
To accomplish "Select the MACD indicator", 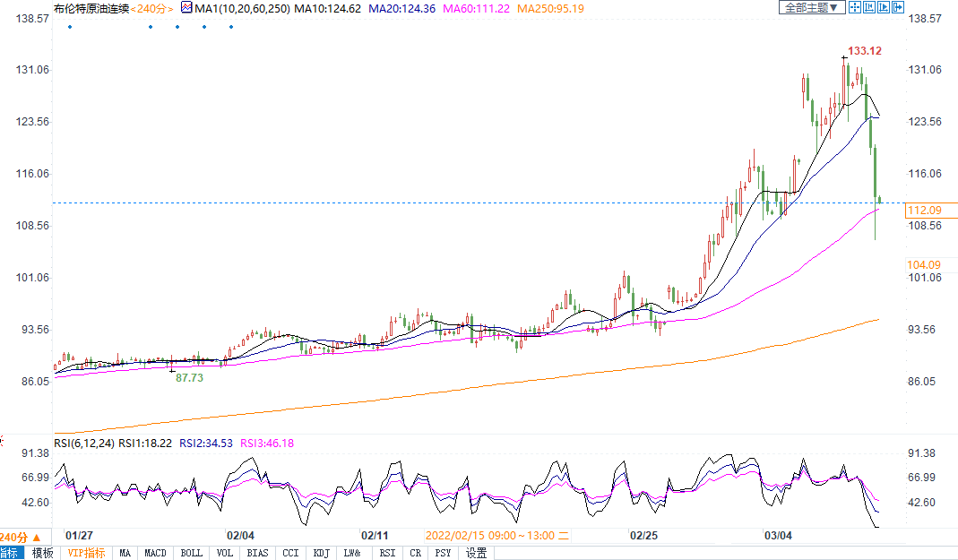I will click(x=156, y=553).
